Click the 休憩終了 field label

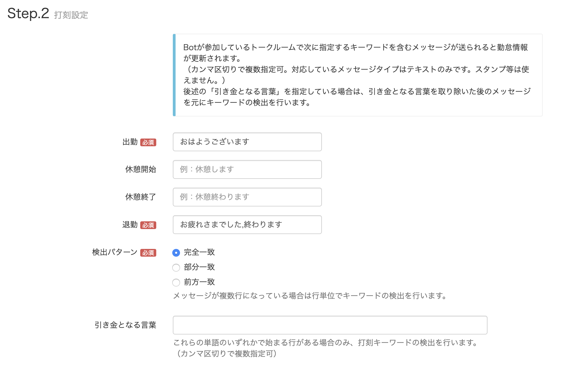141,197
